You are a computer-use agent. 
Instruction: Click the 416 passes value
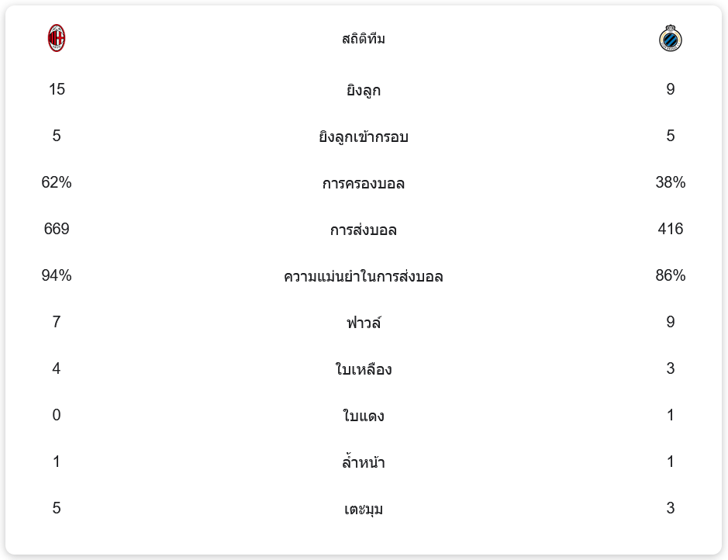coord(671,229)
